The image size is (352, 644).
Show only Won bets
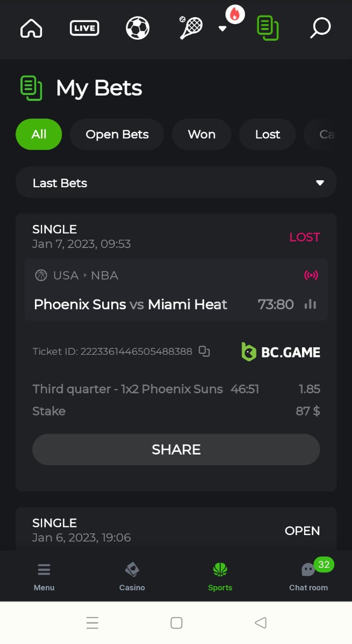(x=202, y=134)
